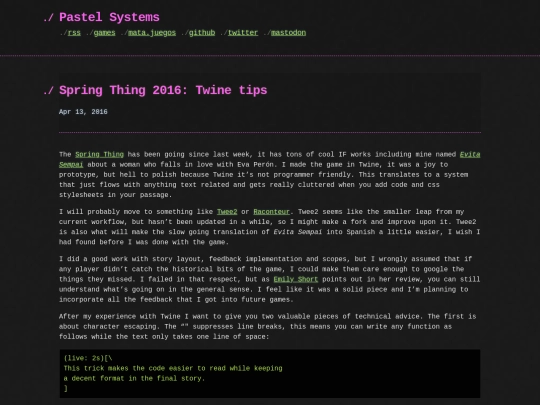Click the "(live: 2s)[\" code line
This screenshot has width=540, height=405.
[x=88, y=358]
